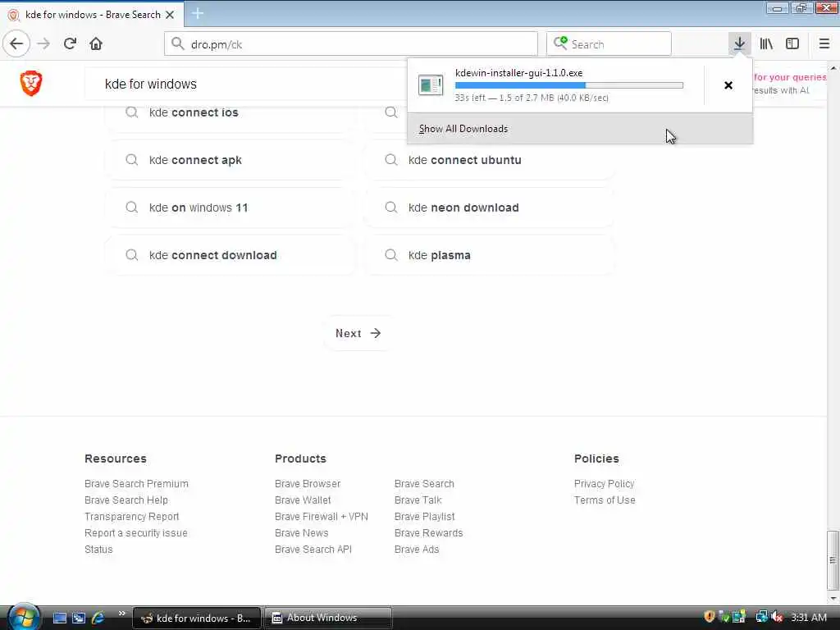Open the Library toolbar icon

coord(766,43)
